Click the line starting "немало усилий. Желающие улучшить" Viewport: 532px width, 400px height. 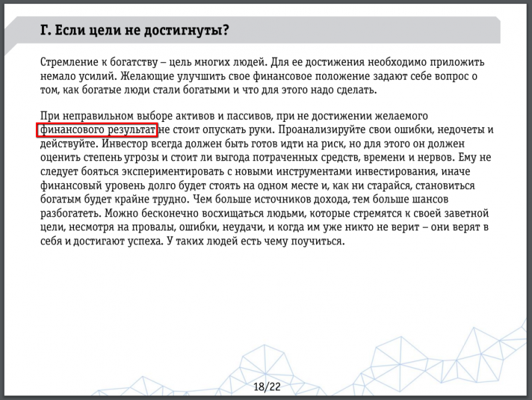259,76
